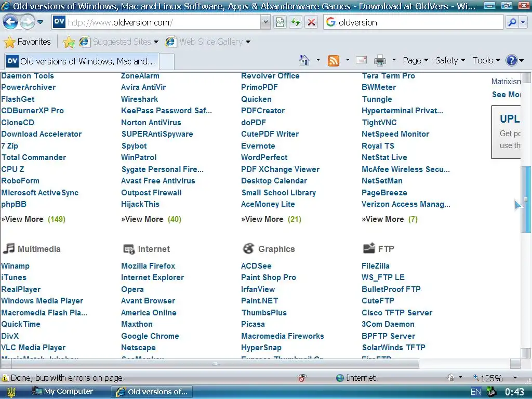Click the address bar URL field
The image size is (532, 399).
click(164, 22)
